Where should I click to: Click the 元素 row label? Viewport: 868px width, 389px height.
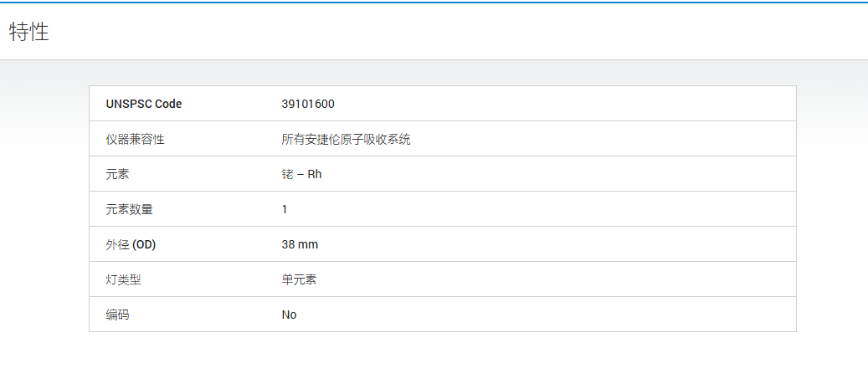[x=117, y=174]
